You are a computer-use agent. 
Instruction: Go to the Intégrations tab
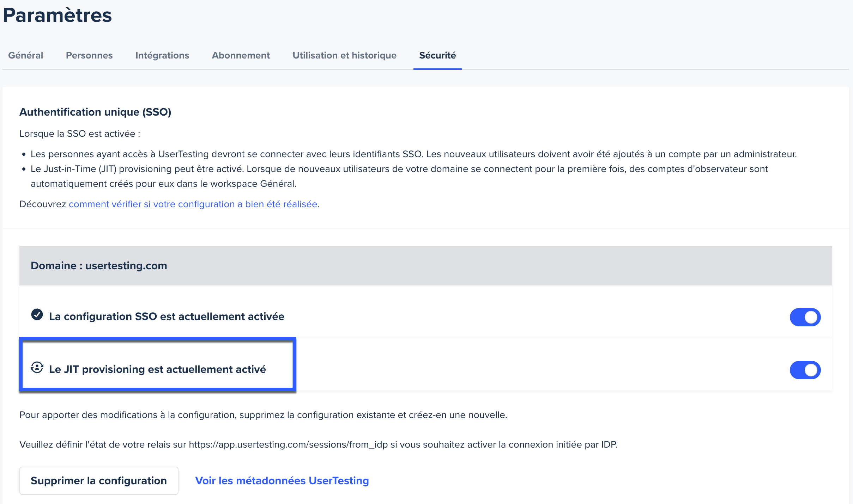point(162,55)
